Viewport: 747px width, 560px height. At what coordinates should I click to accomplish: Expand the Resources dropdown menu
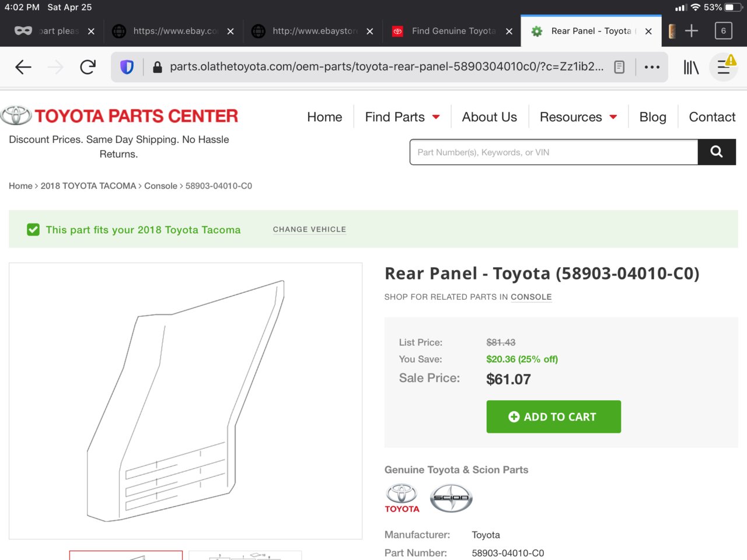pyautogui.click(x=578, y=117)
